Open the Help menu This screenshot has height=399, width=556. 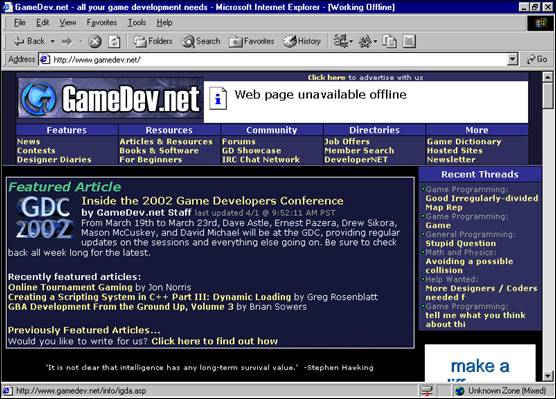tap(165, 23)
